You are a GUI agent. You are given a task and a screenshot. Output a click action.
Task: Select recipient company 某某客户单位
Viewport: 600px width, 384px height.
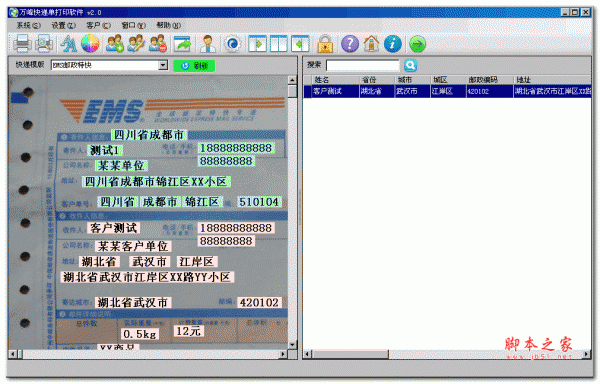(133, 246)
